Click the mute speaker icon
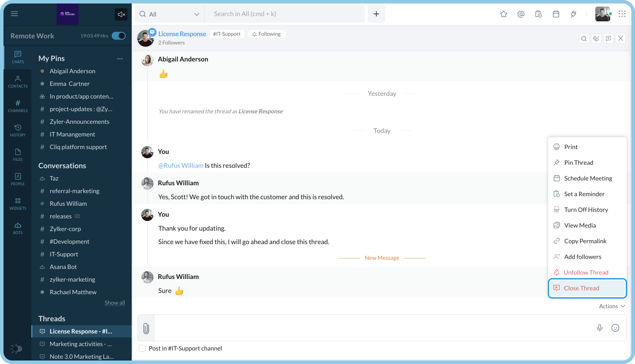This screenshot has width=635, height=364. coord(121,14)
